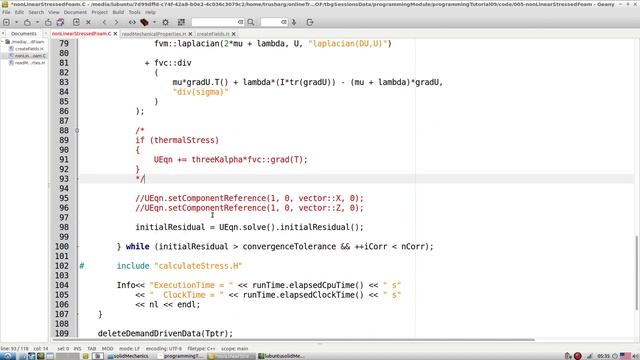Quit Geany using toolbar exit icon
The height and width of the screenshot is (360, 640).
[x=310, y=22]
